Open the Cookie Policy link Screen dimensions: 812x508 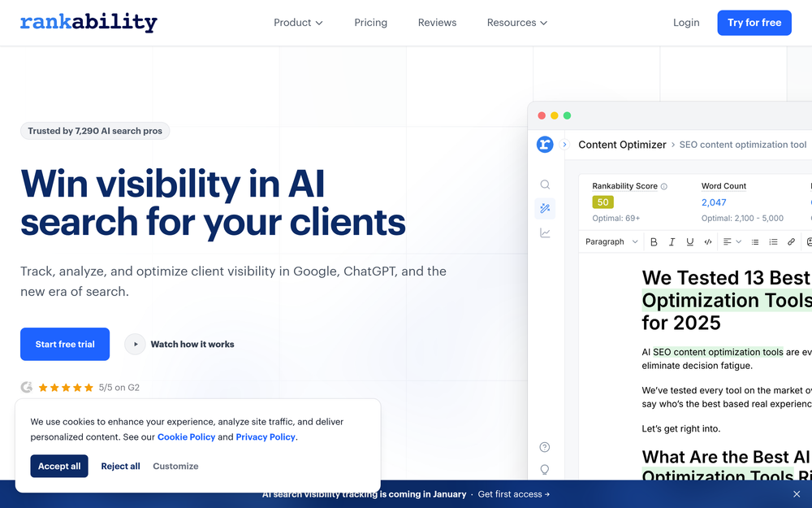point(186,436)
